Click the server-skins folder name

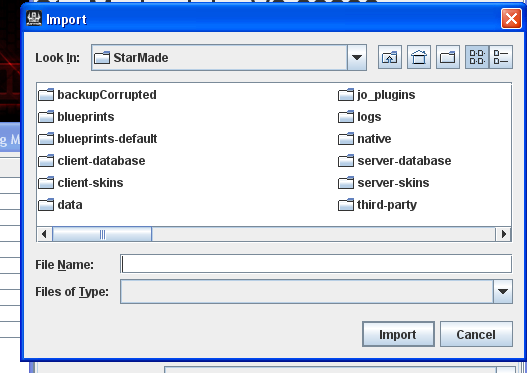(x=393, y=183)
